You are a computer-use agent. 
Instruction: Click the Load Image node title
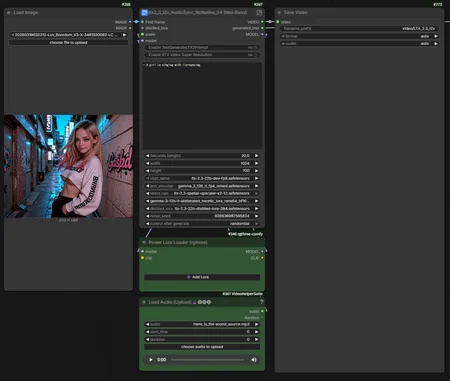26,13
